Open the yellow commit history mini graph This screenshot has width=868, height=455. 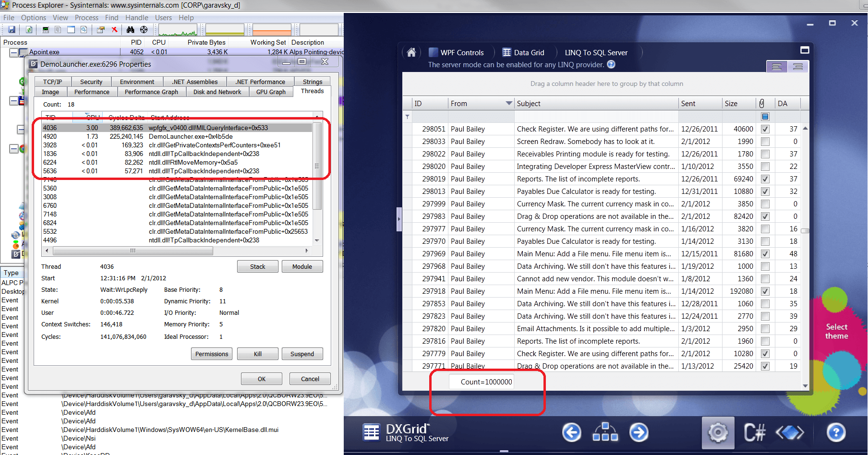(225, 30)
